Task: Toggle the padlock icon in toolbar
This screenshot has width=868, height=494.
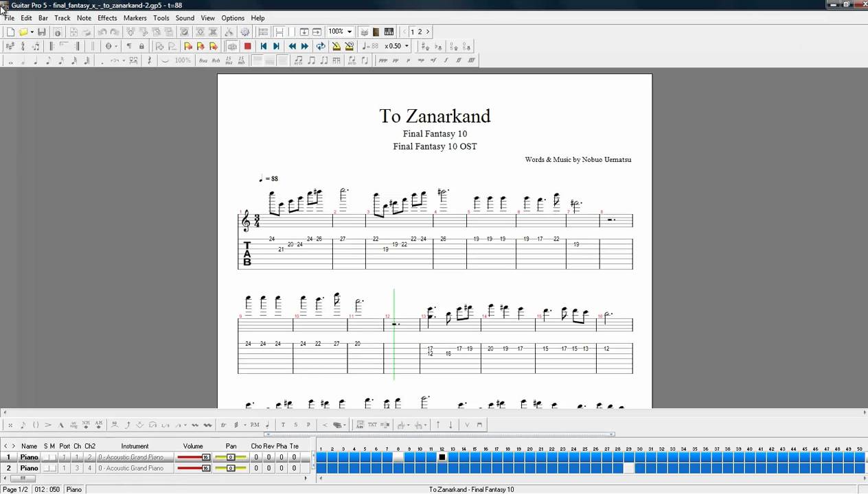Action: [x=141, y=46]
